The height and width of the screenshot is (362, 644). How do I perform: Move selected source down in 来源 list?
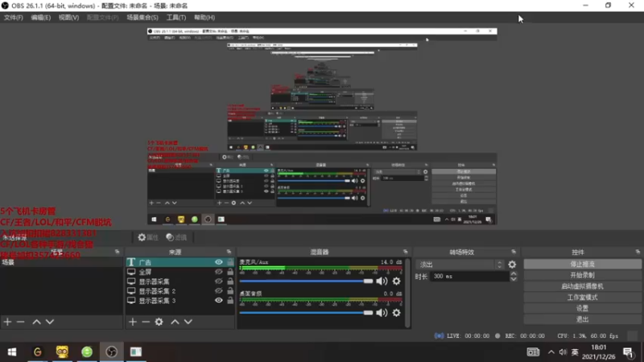click(188, 322)
